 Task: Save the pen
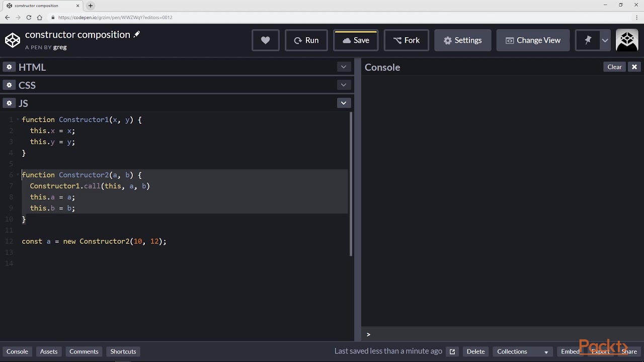point(356,40)
